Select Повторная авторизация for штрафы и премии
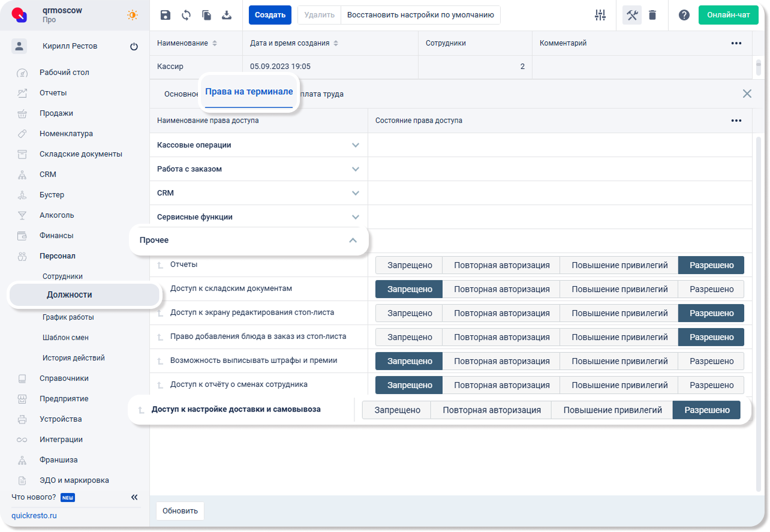Viewport: 770px width, 532px height. (x=501, y=361)
